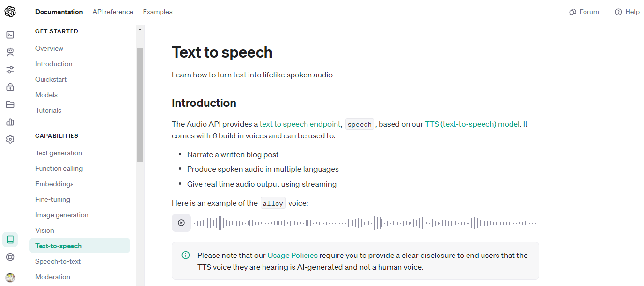Open the Assistants robot icon

pos(10,52)
